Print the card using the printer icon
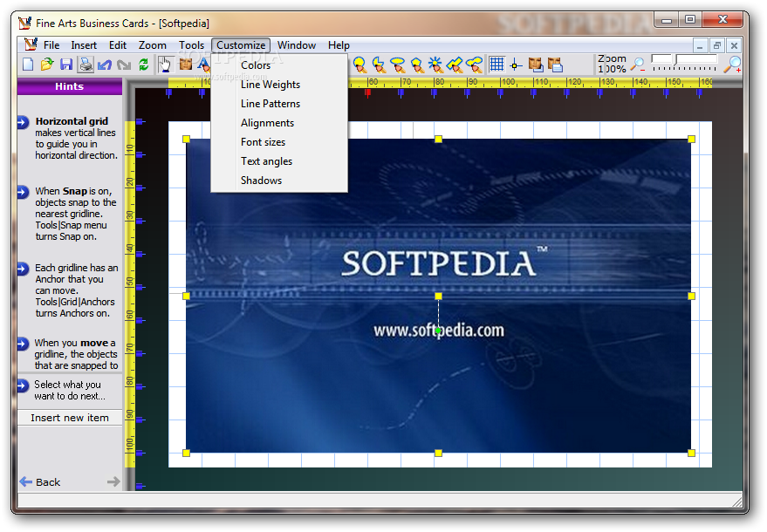 pos(86,64)
